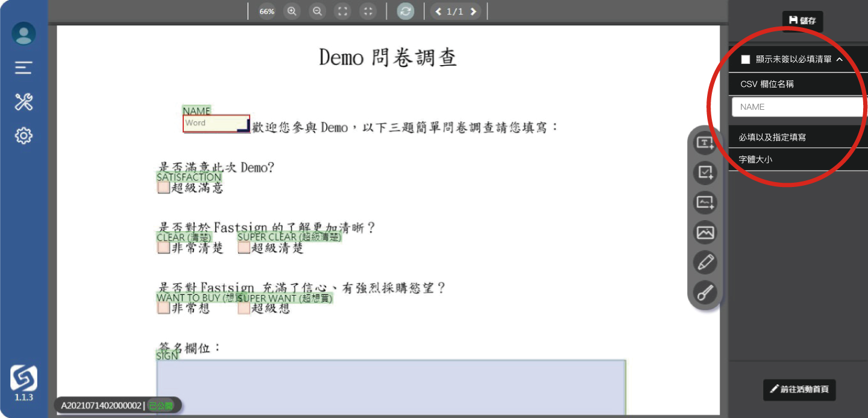The width and height of the screenshot is (868, 418).
Task: Click the CSV field name input box
Action: pos(797,107)
